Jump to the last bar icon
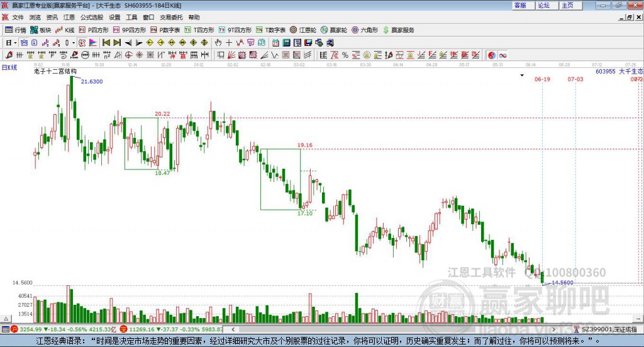644x347 pixels. point(117,43)
